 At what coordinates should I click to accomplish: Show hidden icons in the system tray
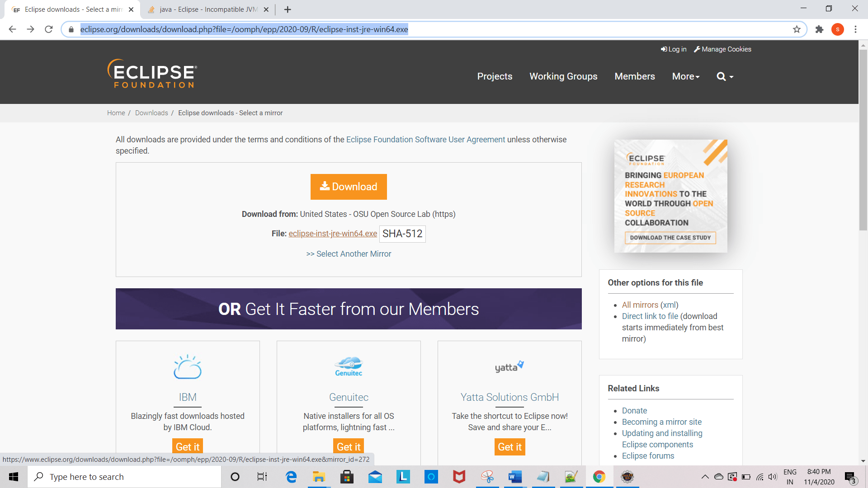pos(705,477)
